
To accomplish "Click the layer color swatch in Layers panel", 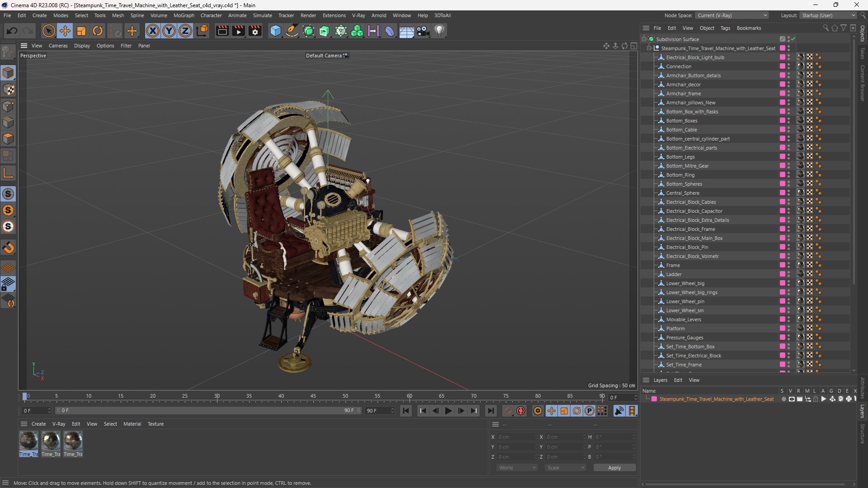I will pos(654,399).
